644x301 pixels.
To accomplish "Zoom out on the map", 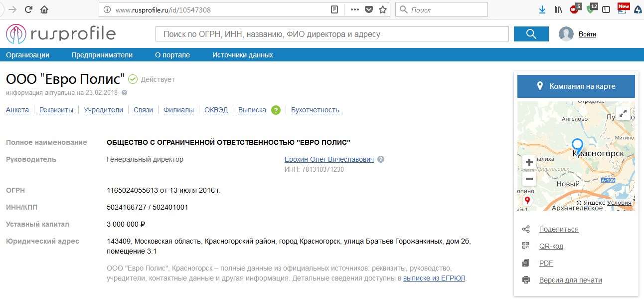I will 529,179.
